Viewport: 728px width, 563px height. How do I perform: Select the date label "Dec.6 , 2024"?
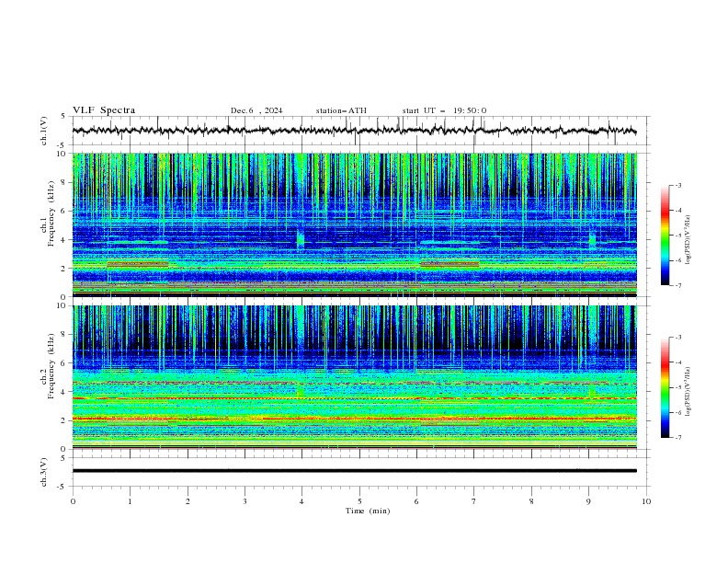pos(256,110)
